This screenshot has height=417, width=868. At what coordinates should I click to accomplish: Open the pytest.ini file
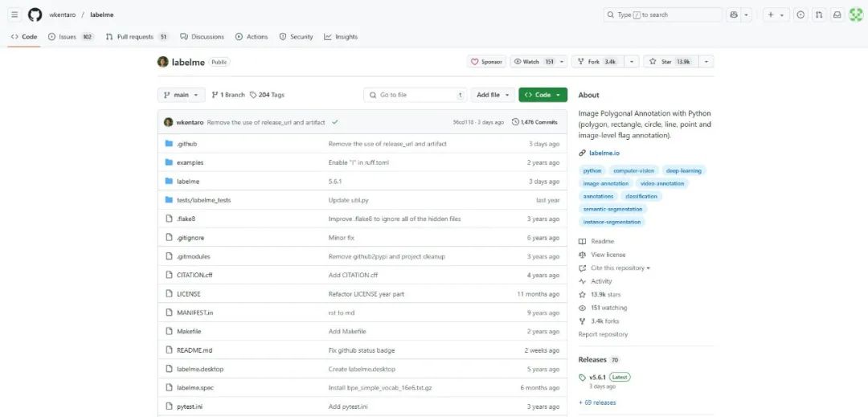point(190,407)
